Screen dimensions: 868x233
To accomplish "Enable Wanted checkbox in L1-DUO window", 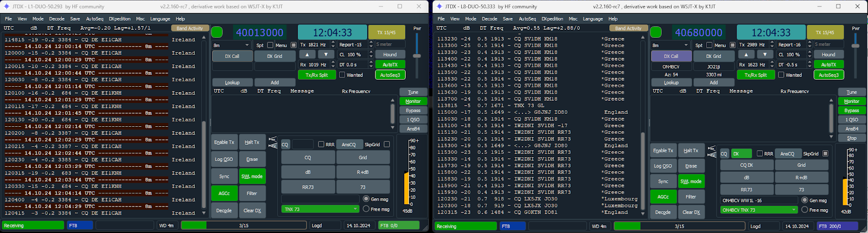I will click(342, 75).
